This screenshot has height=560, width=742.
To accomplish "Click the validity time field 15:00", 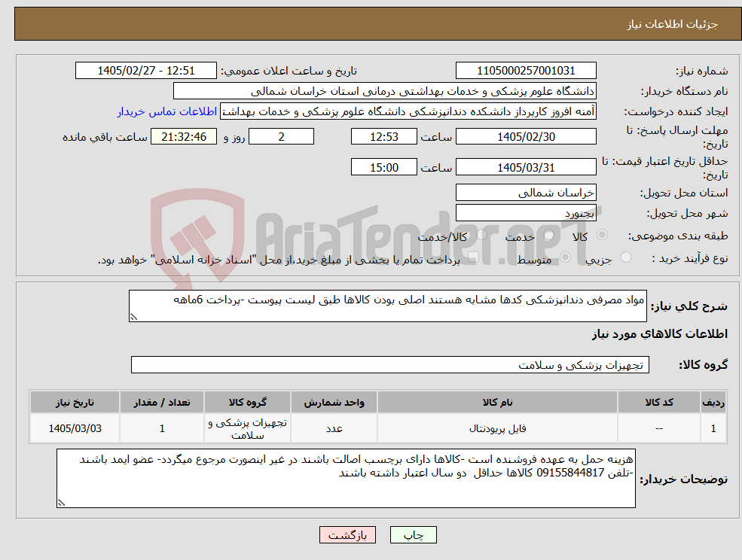I will (383, 167).
